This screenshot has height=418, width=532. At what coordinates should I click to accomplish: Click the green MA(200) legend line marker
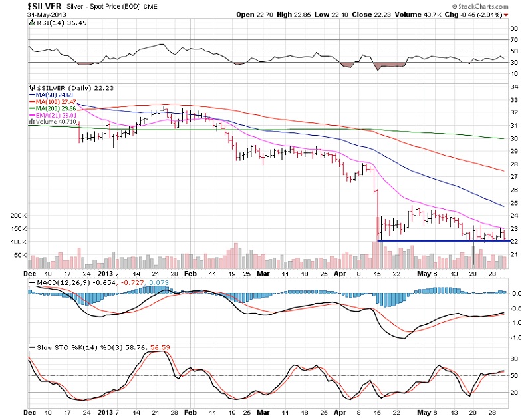[33, 108]
